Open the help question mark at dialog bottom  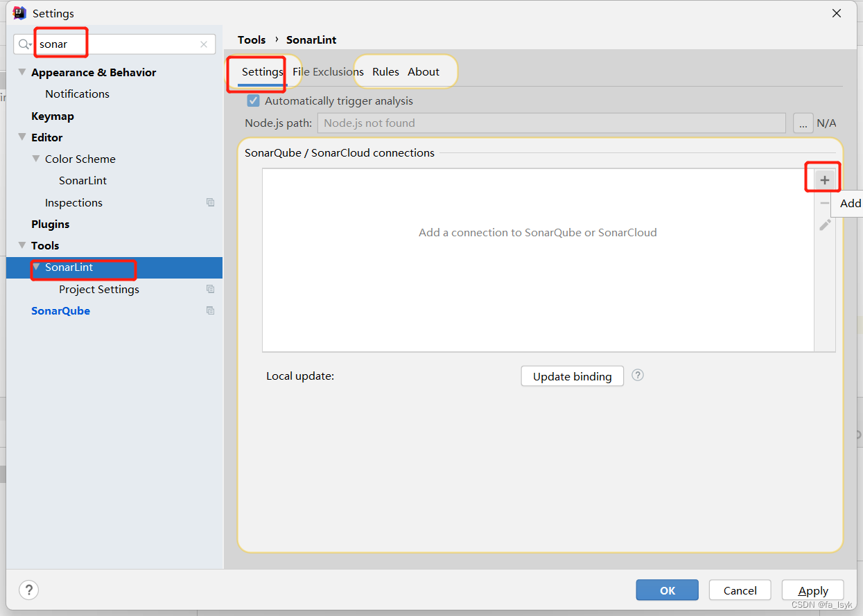click(x=28, y=590)
